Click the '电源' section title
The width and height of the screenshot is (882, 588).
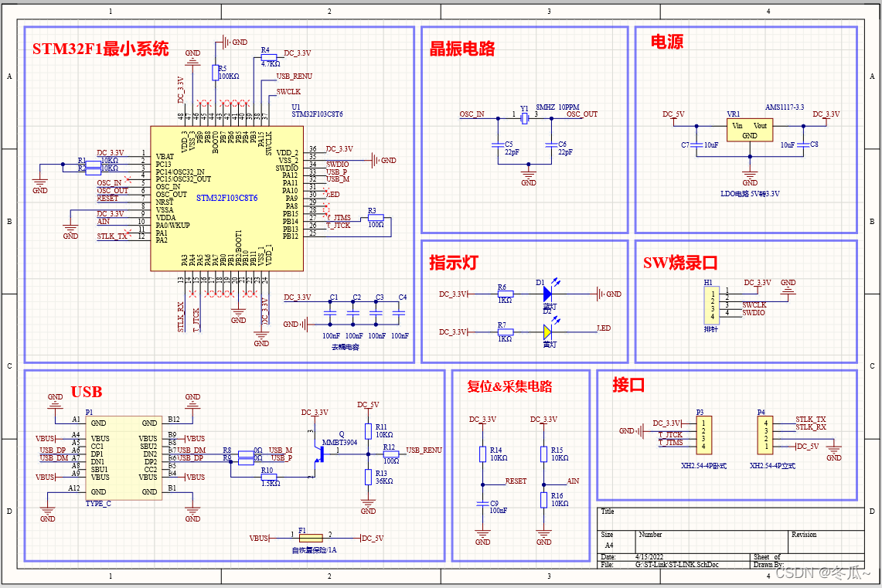pos(667,42)
